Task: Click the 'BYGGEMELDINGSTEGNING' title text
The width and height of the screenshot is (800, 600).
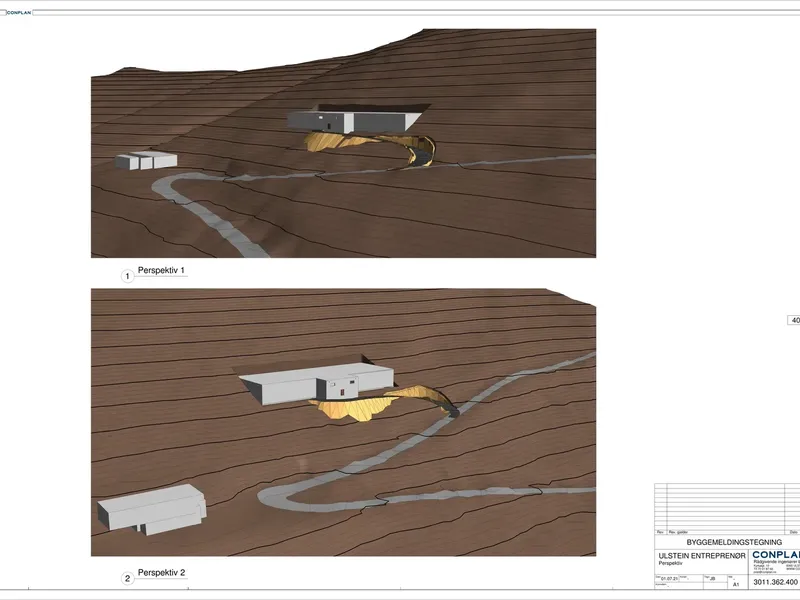Action: 734,542
